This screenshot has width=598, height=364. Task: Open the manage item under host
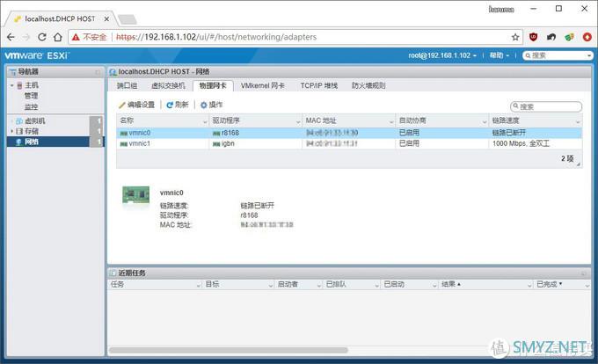pyautogui.click(x=32, y=96)
